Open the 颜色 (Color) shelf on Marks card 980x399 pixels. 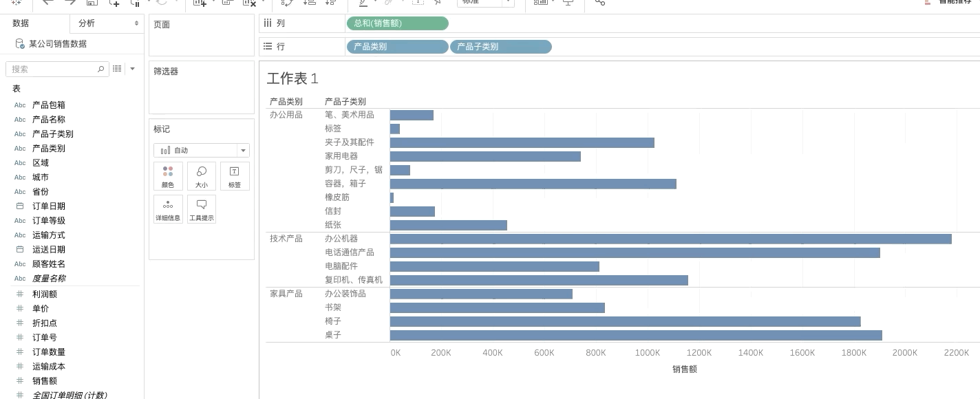[168, 176]
